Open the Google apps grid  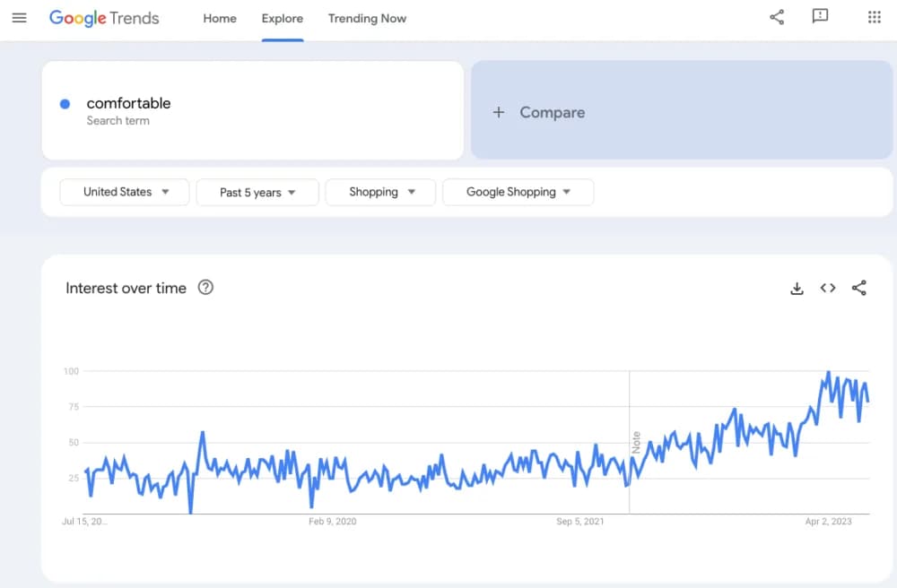[x=874, y=17]
